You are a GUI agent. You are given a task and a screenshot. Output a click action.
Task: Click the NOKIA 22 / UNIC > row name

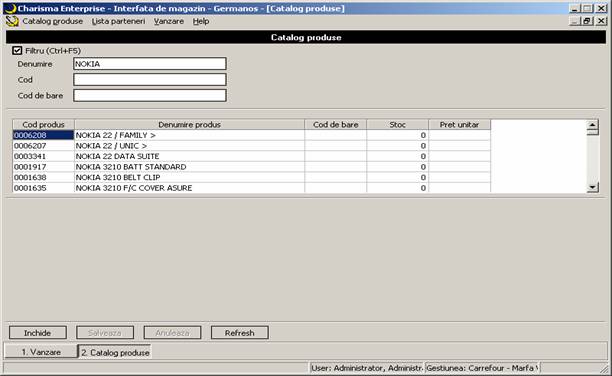coord(111,146)
